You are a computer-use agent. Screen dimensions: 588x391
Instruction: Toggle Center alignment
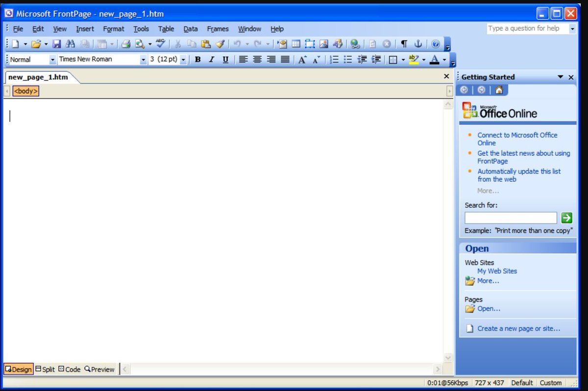(257, 59)
